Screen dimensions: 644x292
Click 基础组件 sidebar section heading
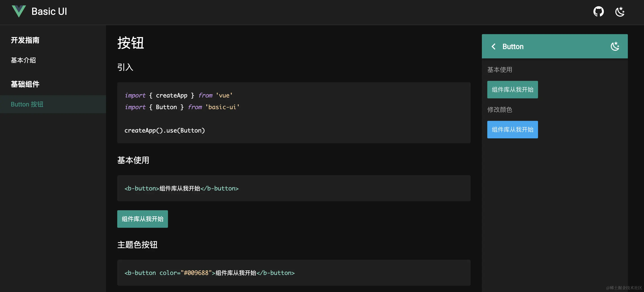click(x=25, y=84)
